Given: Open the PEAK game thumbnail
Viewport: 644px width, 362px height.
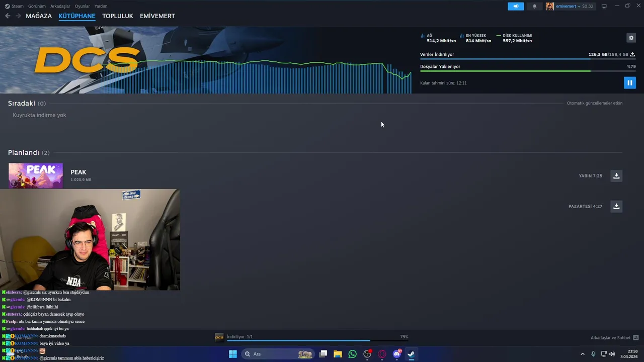Looking at the screenshot, I should click(x=36, y=175).
